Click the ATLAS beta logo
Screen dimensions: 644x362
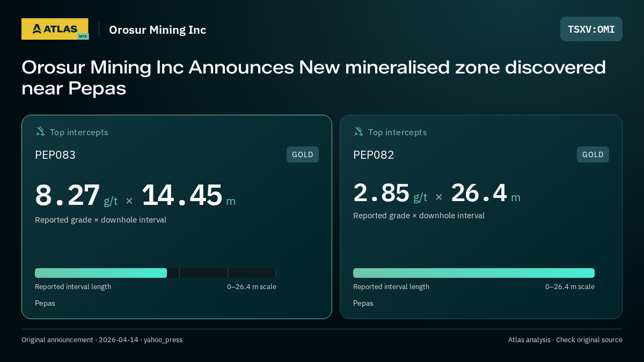pos(55,29)
